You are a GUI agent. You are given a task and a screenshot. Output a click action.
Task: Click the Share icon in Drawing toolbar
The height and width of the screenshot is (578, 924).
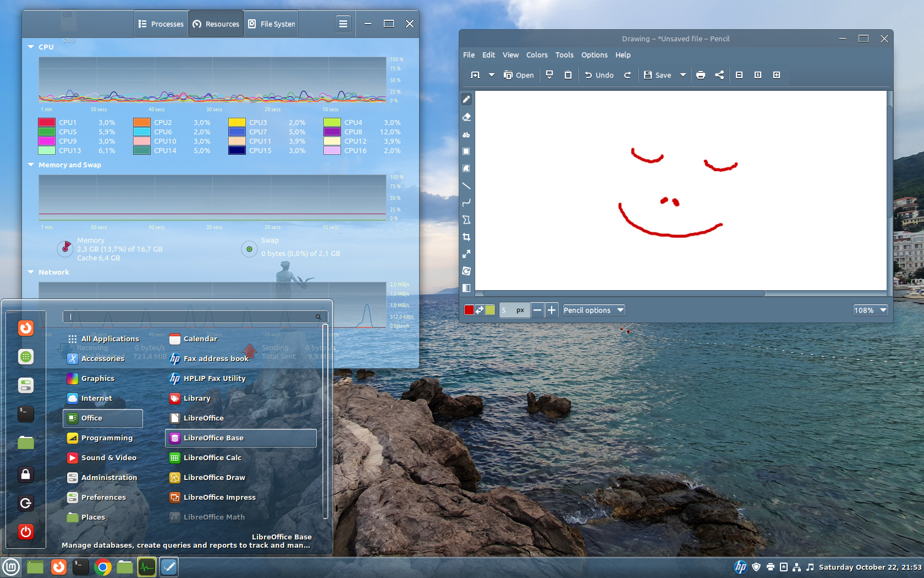(x=719, y=75)
